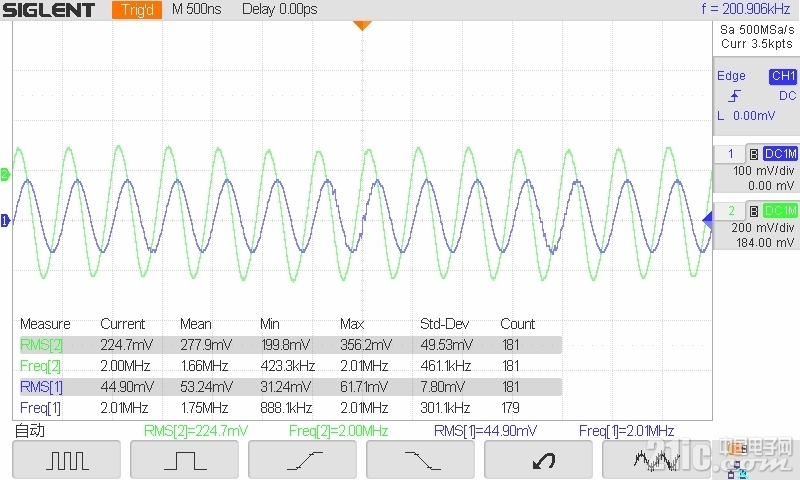Click the Mean column header
The image size is (800, 480).
coord(195,324)
